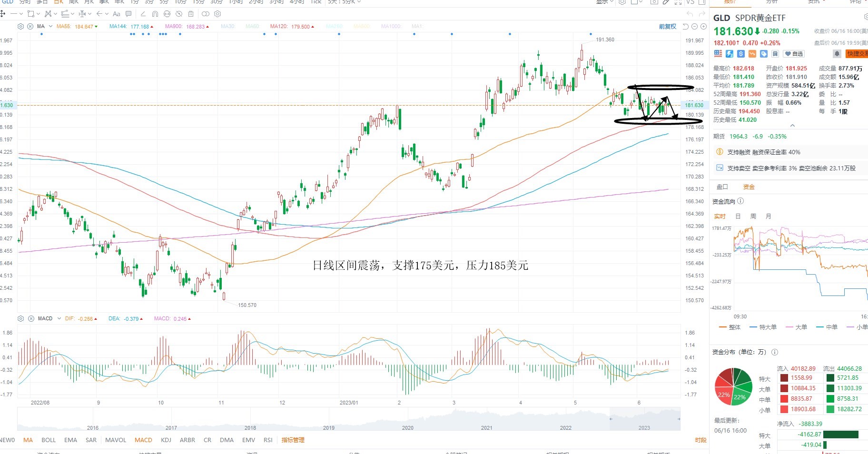Toggle the KDJ indicator at bottom
This screenshot has height=454, width=868.
pos(166,440)
